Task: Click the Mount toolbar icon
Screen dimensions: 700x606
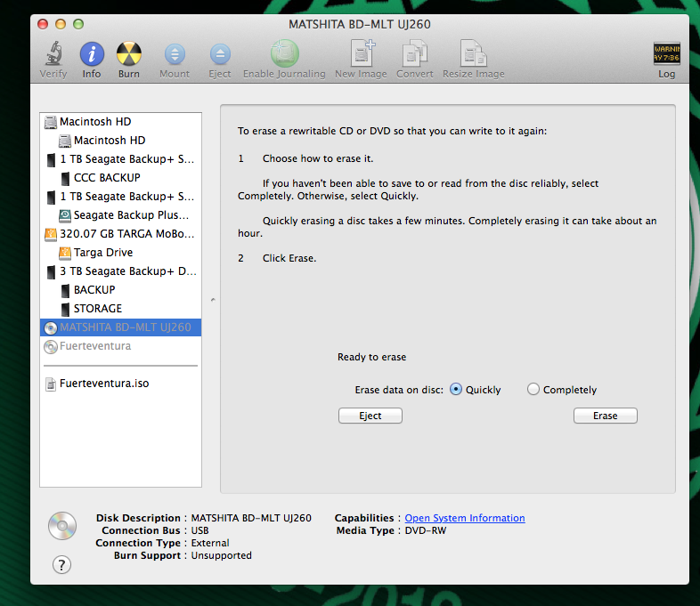Action: (175, 54)
